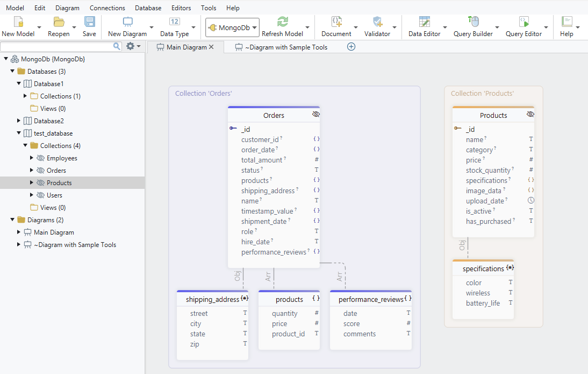Open the Diagram menu
This screenshot has width=588, height=374.
pos(68,8)
